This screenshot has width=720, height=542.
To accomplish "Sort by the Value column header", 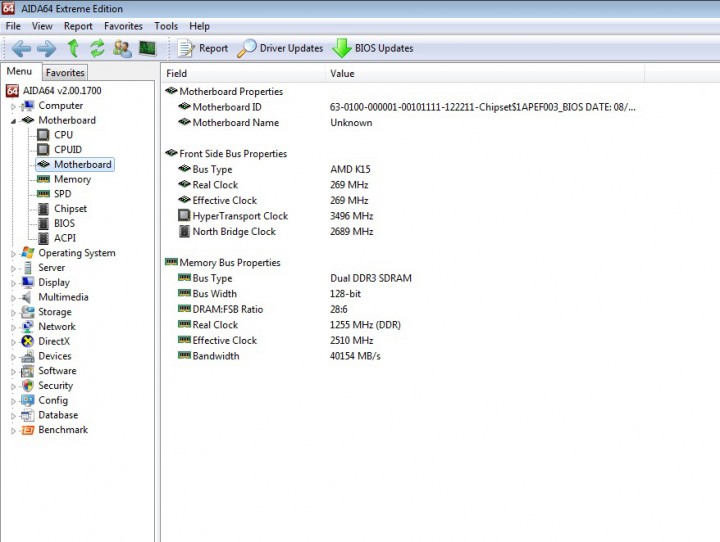I will point(485,73).
